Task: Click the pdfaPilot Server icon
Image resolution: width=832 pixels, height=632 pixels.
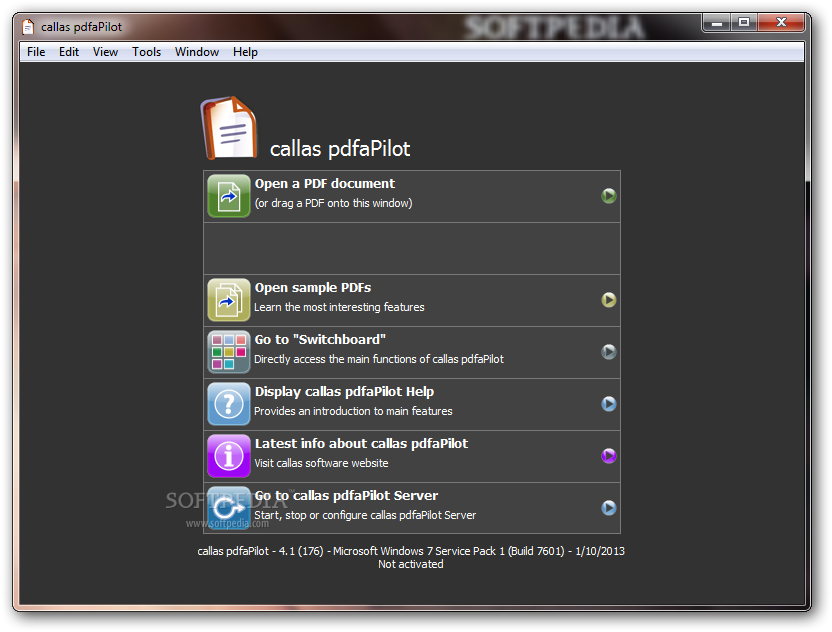Action: click(229, 508)
